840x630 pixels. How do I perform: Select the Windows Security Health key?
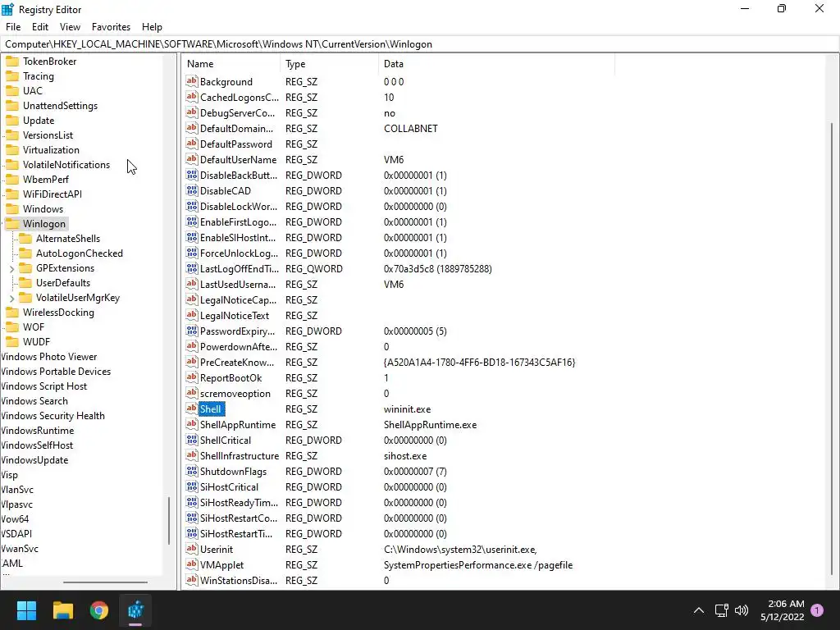click(x=52, y=416)
